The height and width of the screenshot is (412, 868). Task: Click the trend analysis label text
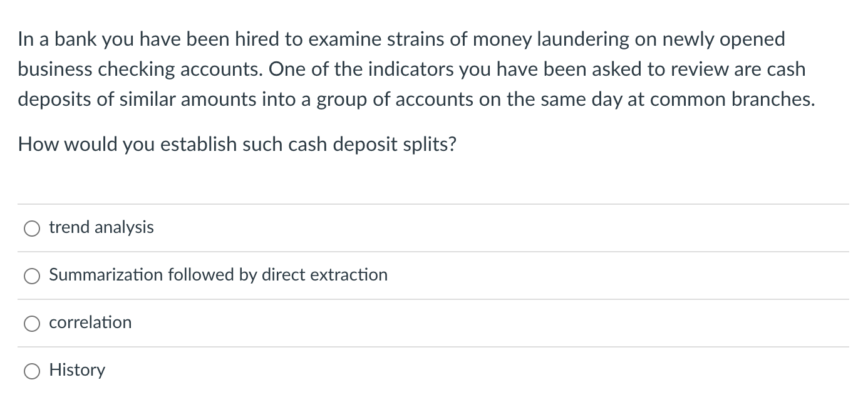point(101,227)
